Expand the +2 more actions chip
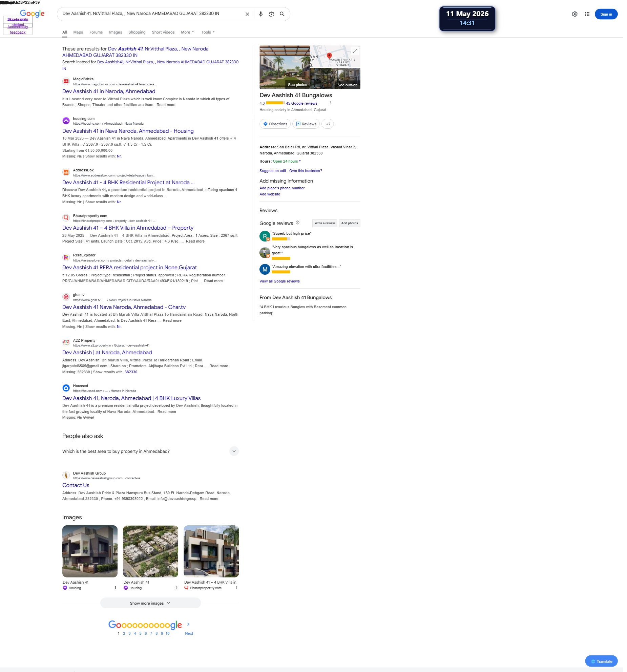627x672 pixels. coord(328,124)
